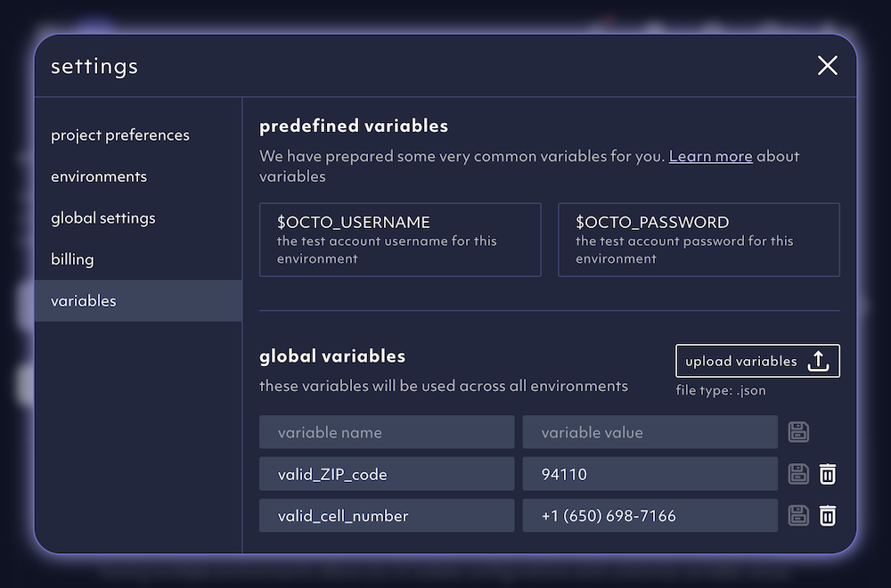Open project preferences section
The image size is (891, 588).
tap(138, 135)
